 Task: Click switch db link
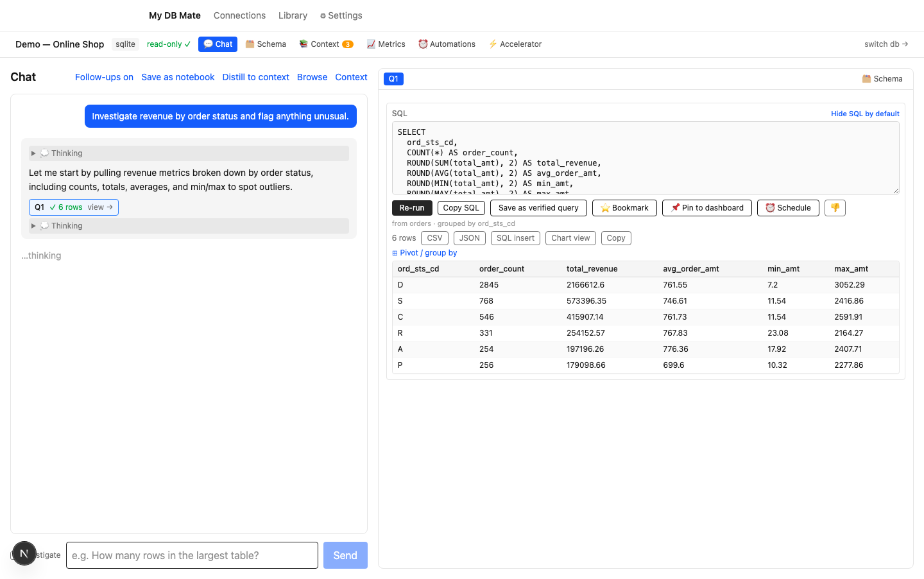(886, 44)
